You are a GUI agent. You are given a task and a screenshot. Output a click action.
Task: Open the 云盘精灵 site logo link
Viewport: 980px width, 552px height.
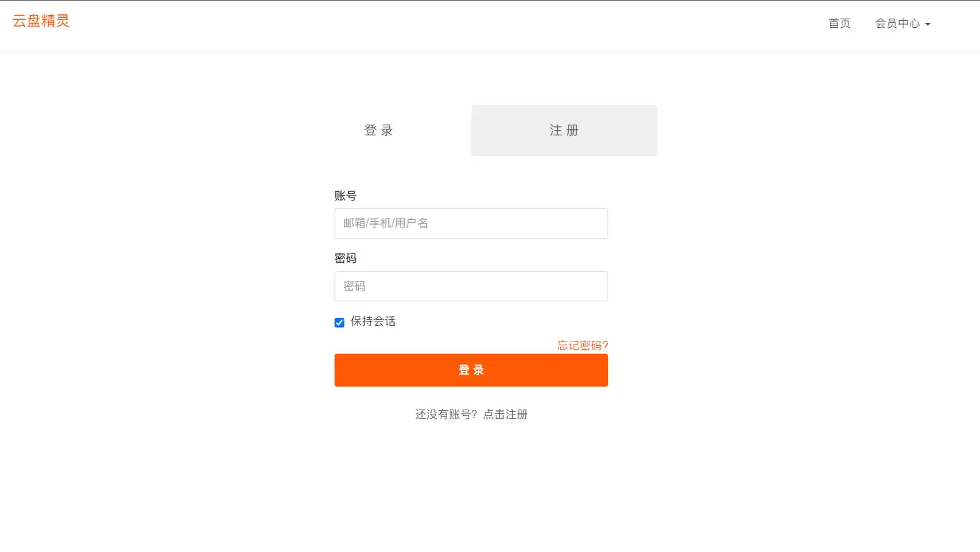41,21
